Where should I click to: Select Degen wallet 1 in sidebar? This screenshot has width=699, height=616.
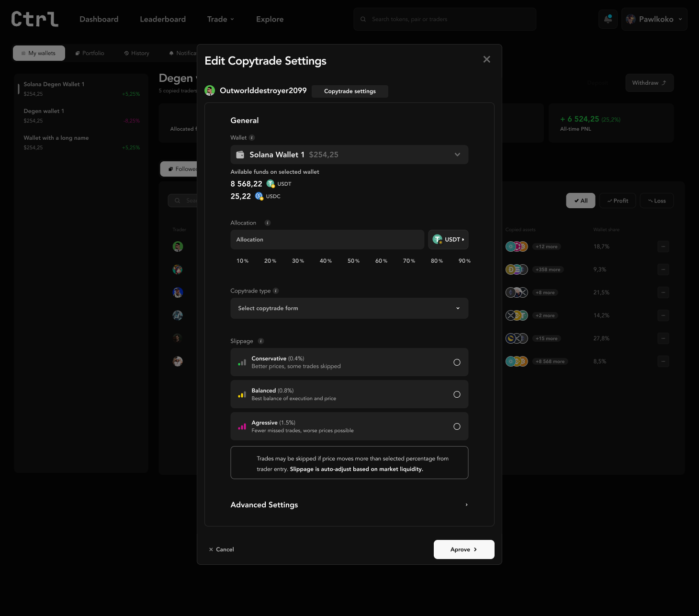click(x=81, y=115)
